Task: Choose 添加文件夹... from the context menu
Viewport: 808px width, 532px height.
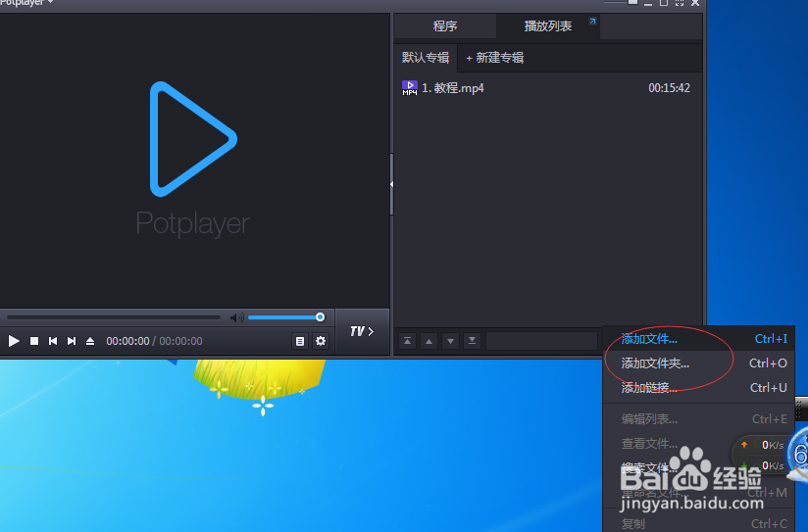Action: point(699,363)
